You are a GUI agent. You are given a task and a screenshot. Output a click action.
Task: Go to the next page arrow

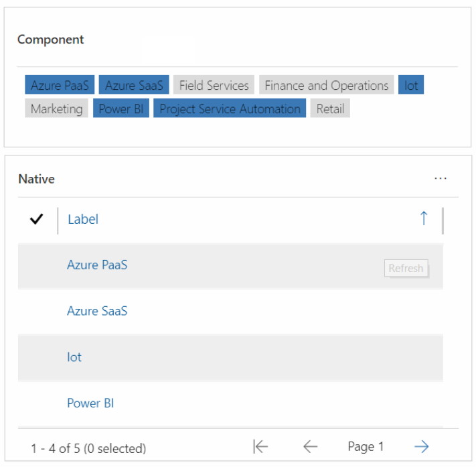pyautogui.click(x=421, y=447)
